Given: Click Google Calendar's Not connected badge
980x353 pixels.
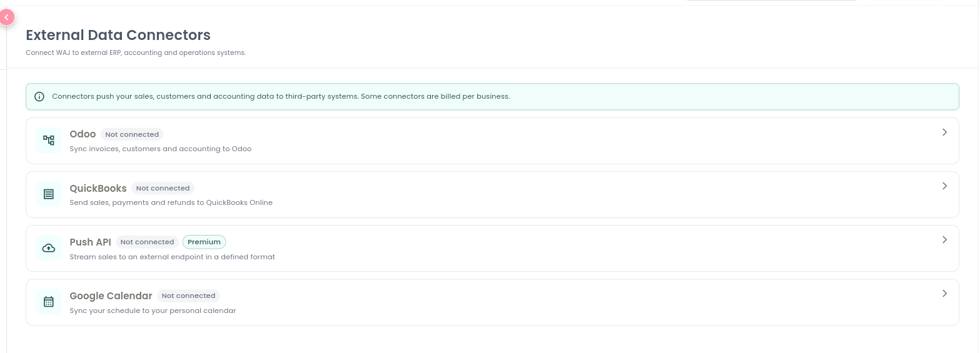Looking at the screenshot, I should pos(188,296).
